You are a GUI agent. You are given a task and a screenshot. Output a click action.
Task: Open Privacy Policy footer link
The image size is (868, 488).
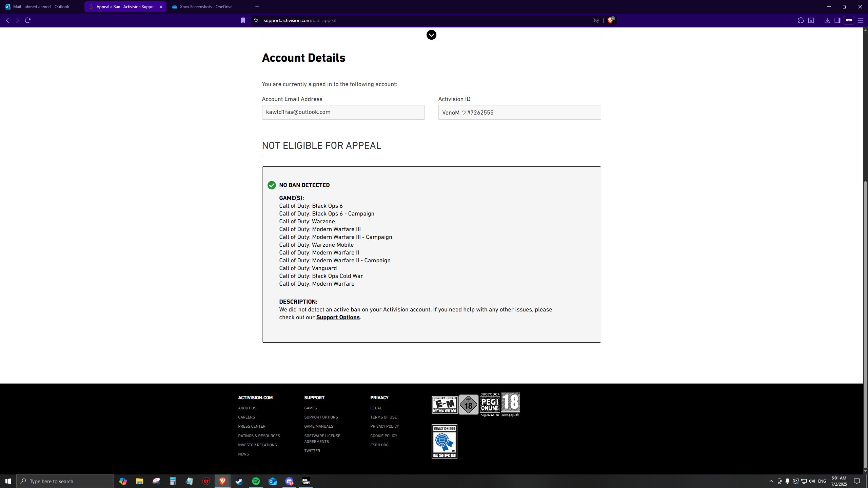(x=384, y=426)
